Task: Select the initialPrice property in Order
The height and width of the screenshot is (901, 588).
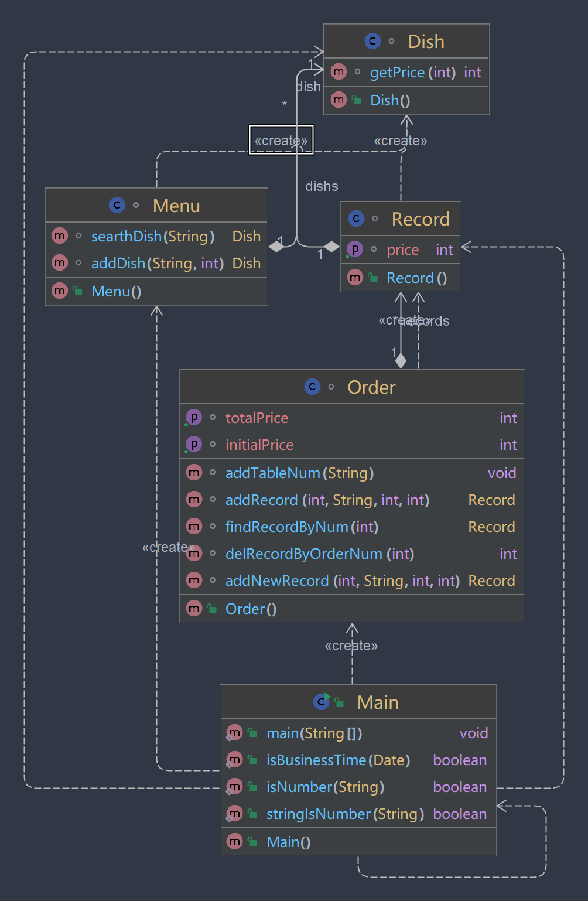Action: (x=259, y=445)
